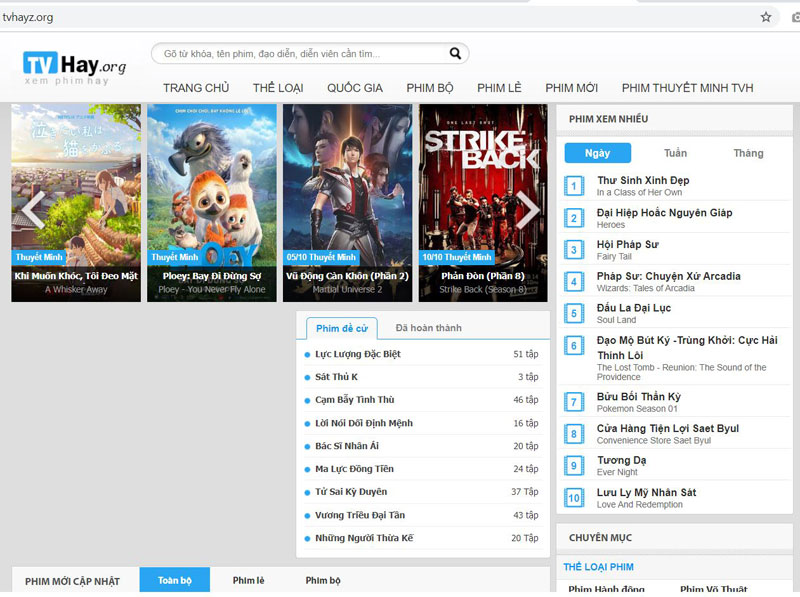
Task: Open the PHIM BỘ menu
Action: point(429,88)
